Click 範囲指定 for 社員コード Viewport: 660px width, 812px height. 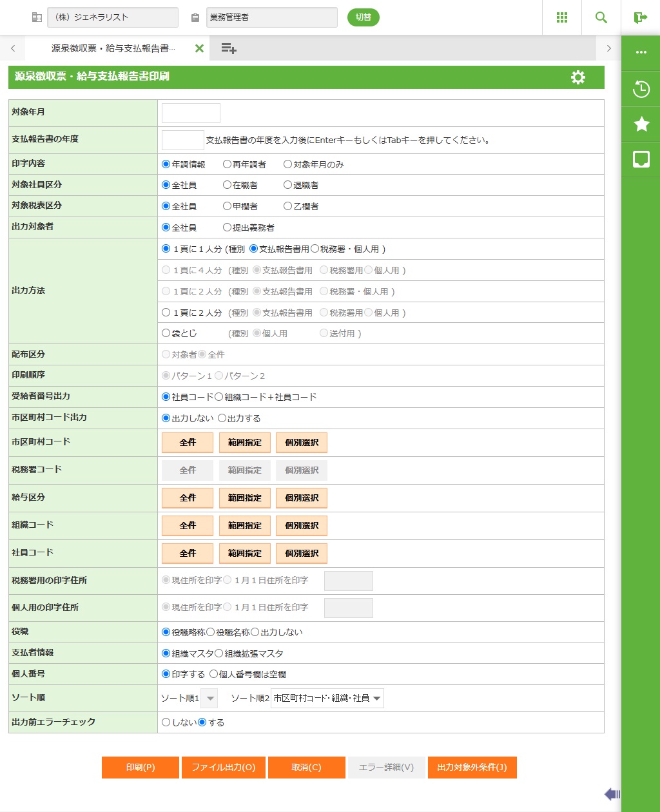pyautogui.click(x=244, y=553)
